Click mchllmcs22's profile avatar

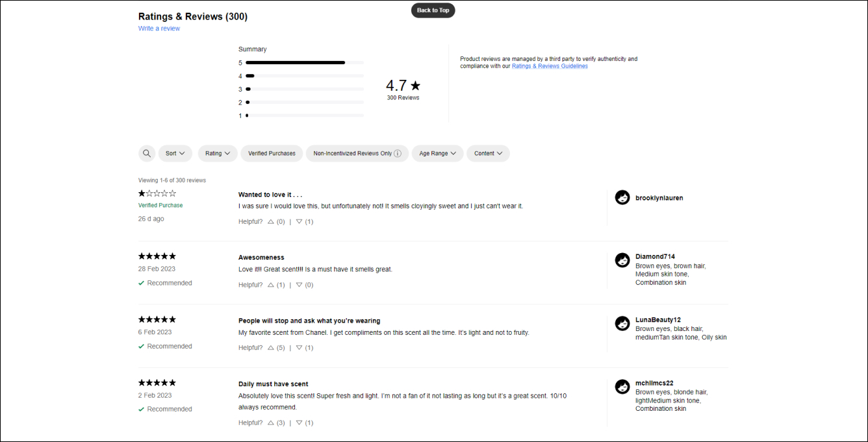coord(622,387)
